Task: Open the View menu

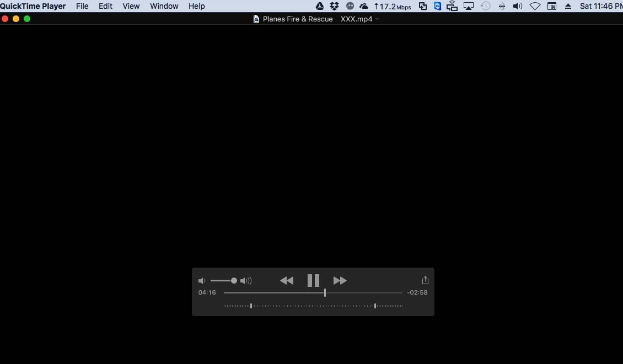Action: pyautogui.click(x=131, y=6)
